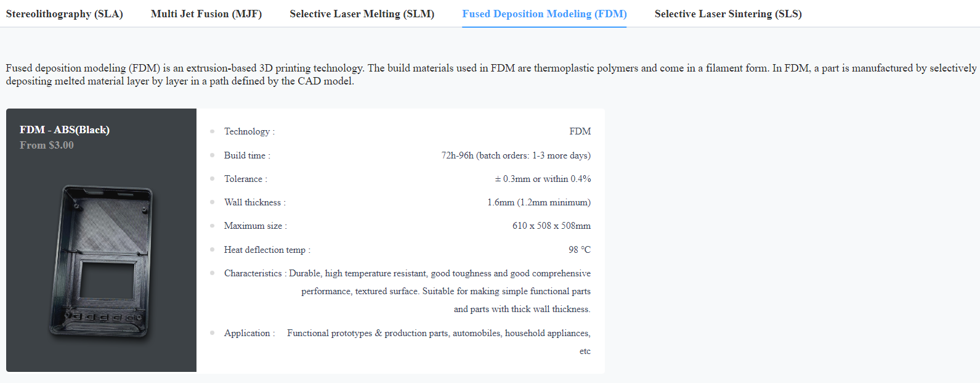Select the Selective Laser Melting (SLM) link

click(362, 13)
